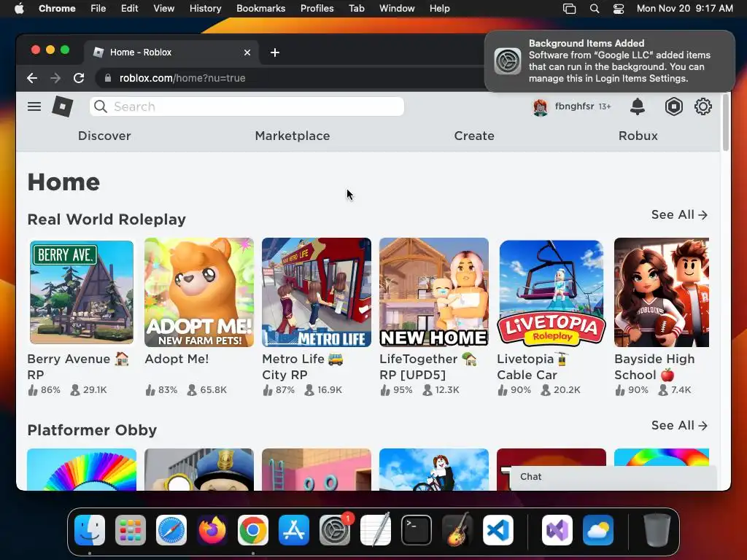747x560 pixels.
Task: Open Bayside High School thumbnail
Action: (x=662, y=292)
